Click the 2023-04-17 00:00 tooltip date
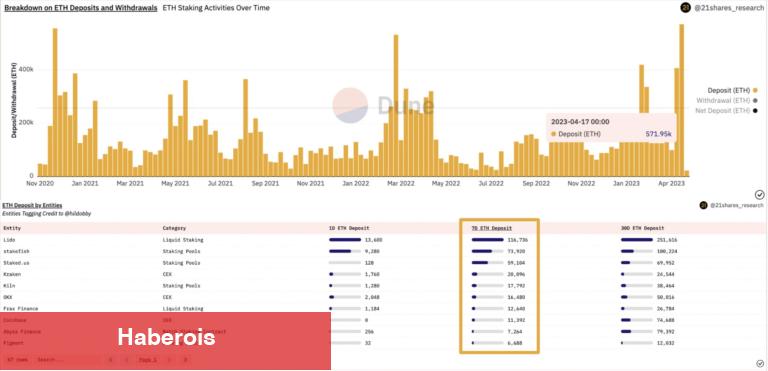 pyautogui.click(x=580, y=122)
